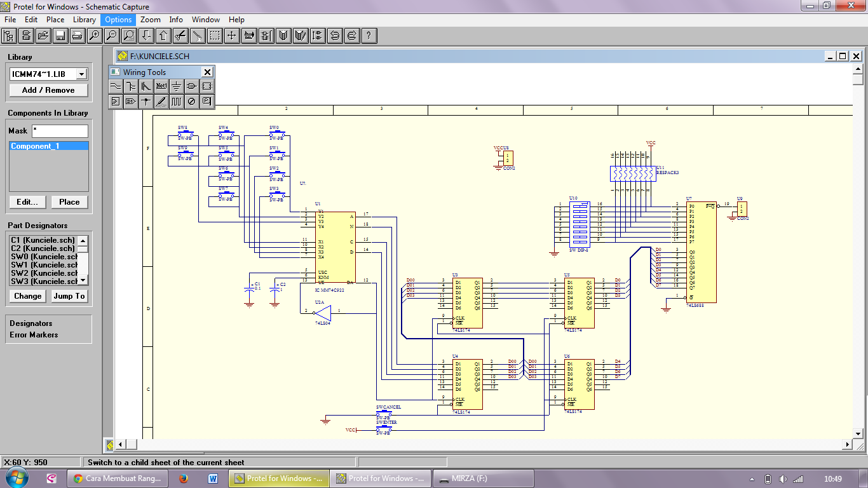Click in the Mask input field
The width and height of the screenshot is (868, 488).
(x=60, y=131)
